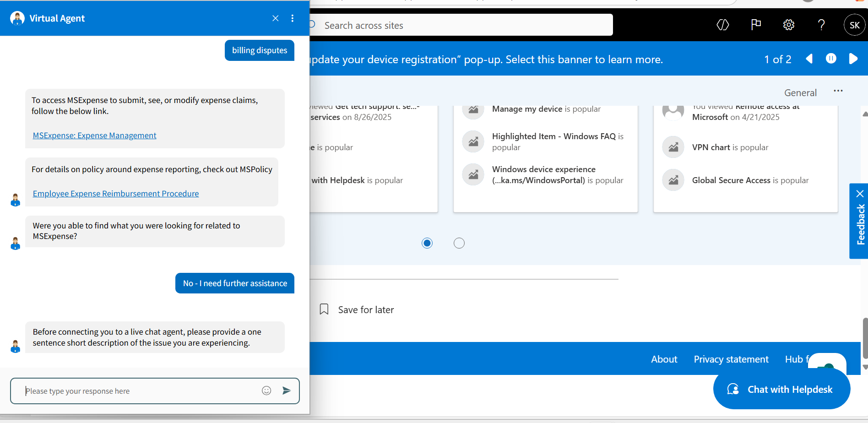Go to previous banner announcement
This screenshot has width=868, height=423.
click(x=809, y=59)
